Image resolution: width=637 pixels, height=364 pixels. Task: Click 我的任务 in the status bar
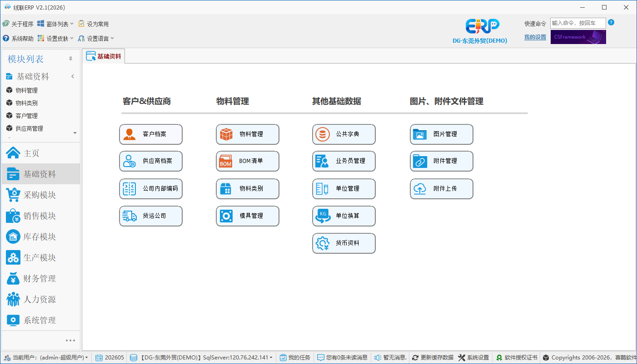tap(295, 358)
